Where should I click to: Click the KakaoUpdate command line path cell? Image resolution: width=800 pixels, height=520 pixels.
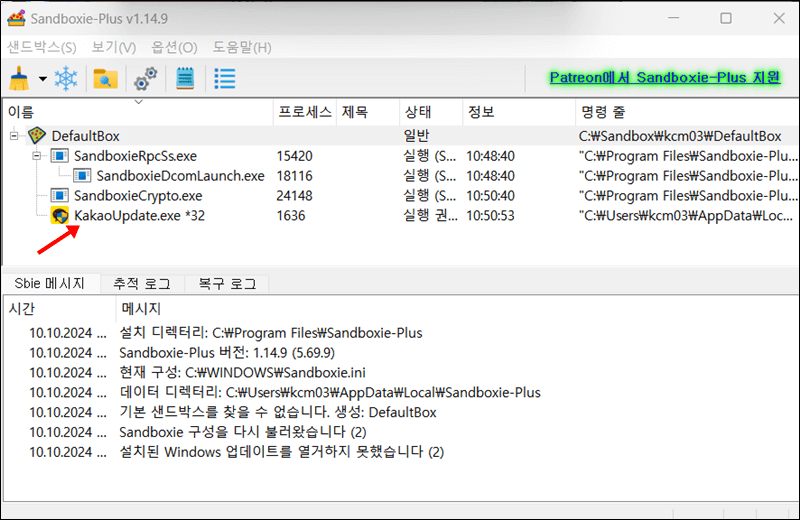pos(686,215)
